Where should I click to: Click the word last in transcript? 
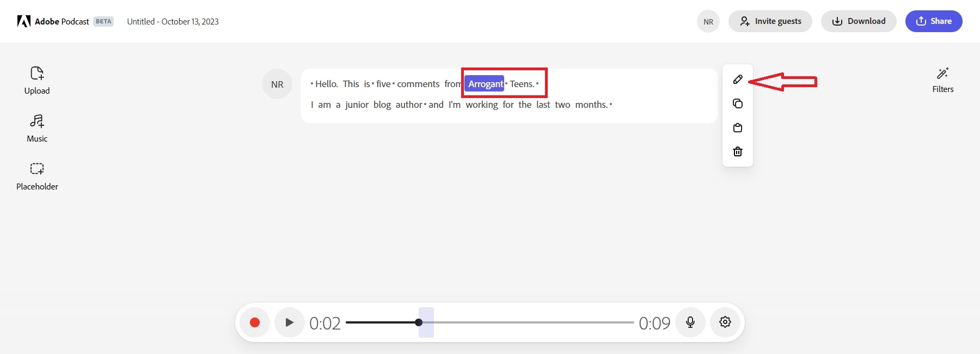pyautogui.click(x=543, y=105)
